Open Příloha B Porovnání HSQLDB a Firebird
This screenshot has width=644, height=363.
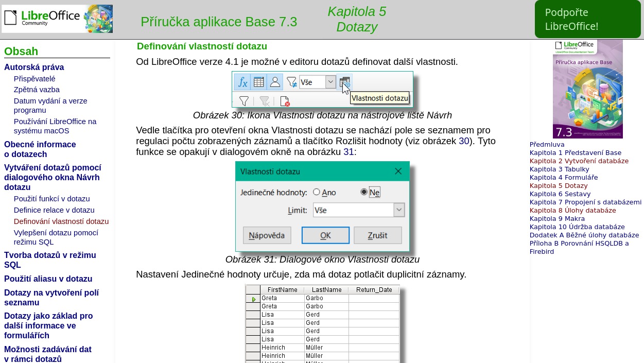pyautogui.click(x=579, y=248)
